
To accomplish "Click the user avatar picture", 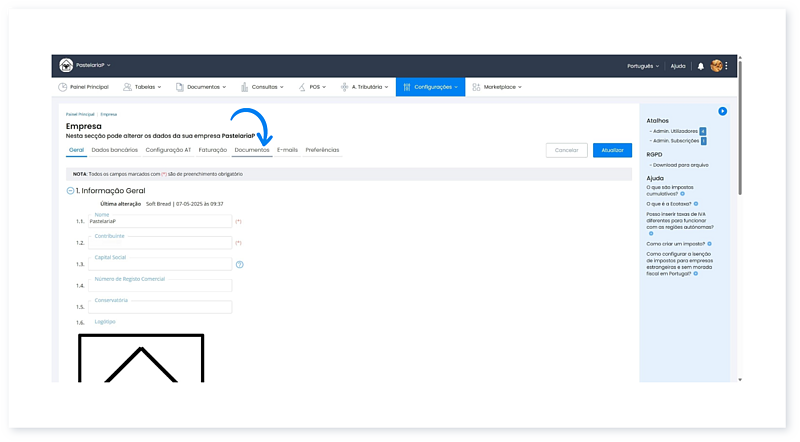I will tap(716, 66).
